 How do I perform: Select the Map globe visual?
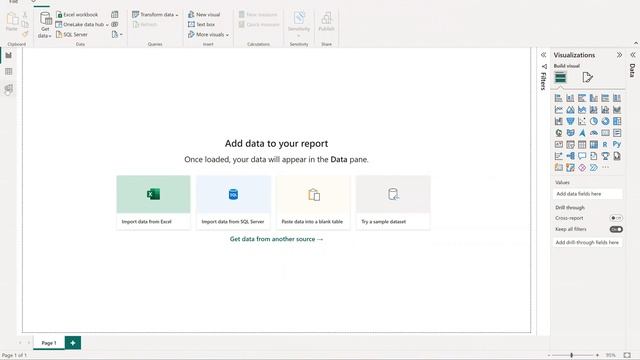[x=558, y=133]
